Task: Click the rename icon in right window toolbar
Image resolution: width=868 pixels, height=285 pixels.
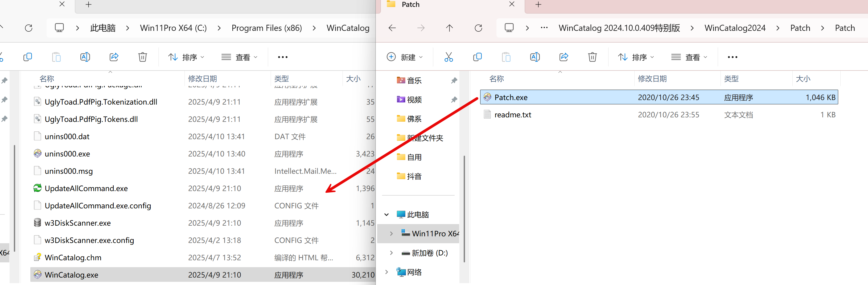Action: point(535,57)
